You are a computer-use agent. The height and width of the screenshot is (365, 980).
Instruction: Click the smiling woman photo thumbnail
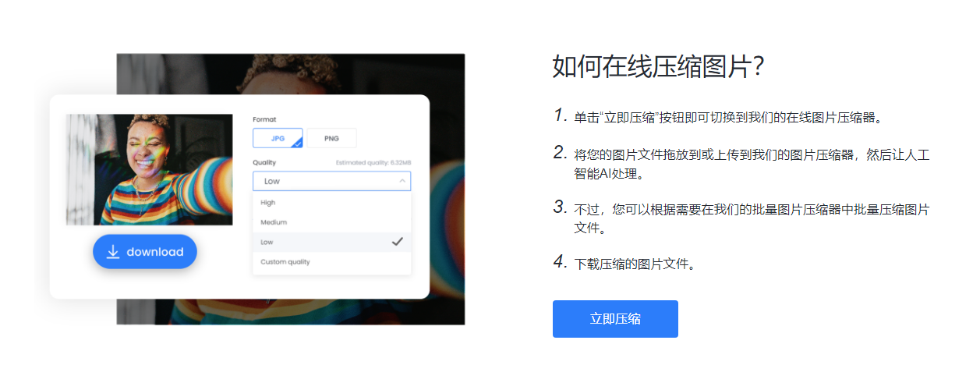tap(149, 170)
